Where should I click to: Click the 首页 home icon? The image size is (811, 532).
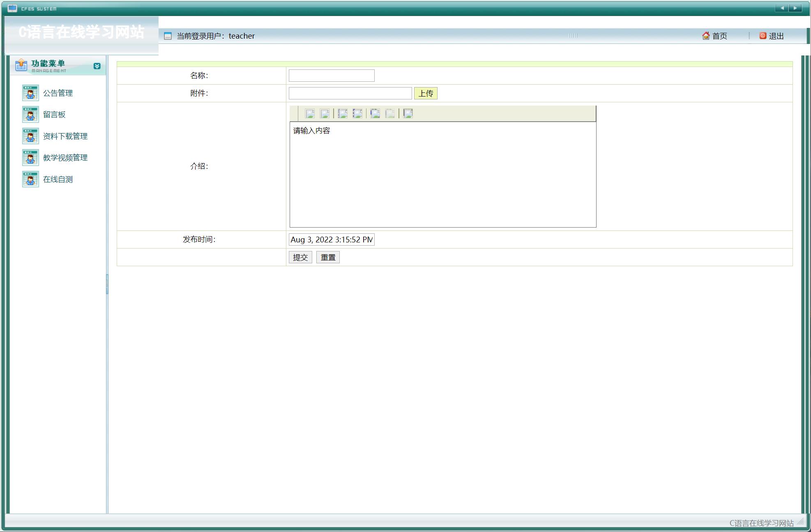pyautogui.click(x=706, y=36)
